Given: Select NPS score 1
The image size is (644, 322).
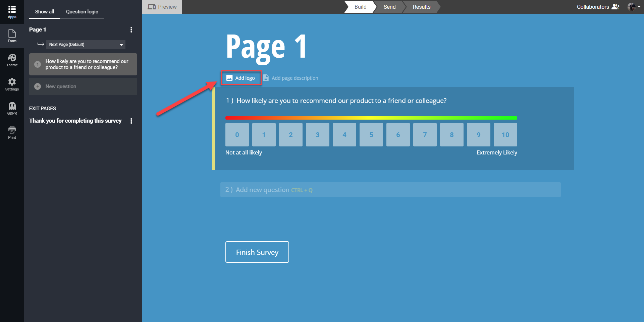Looking at the screenshot, I should click(x=264, y=135).
